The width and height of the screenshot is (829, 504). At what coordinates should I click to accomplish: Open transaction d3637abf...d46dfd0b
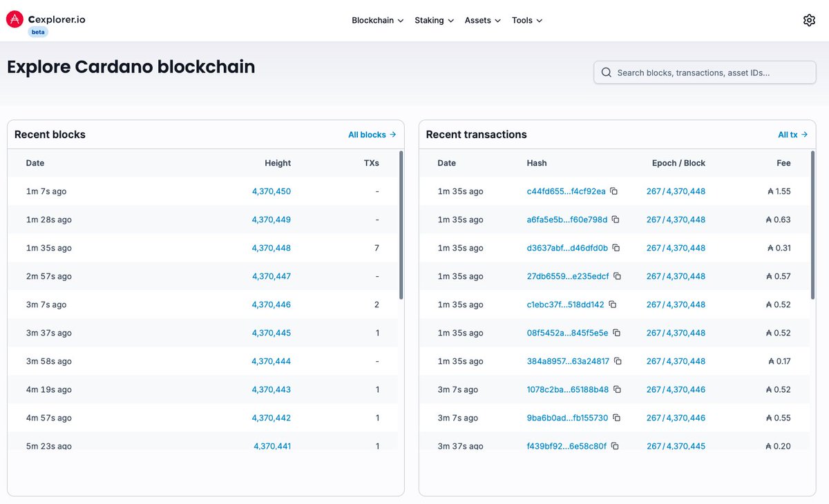point(567,248)
